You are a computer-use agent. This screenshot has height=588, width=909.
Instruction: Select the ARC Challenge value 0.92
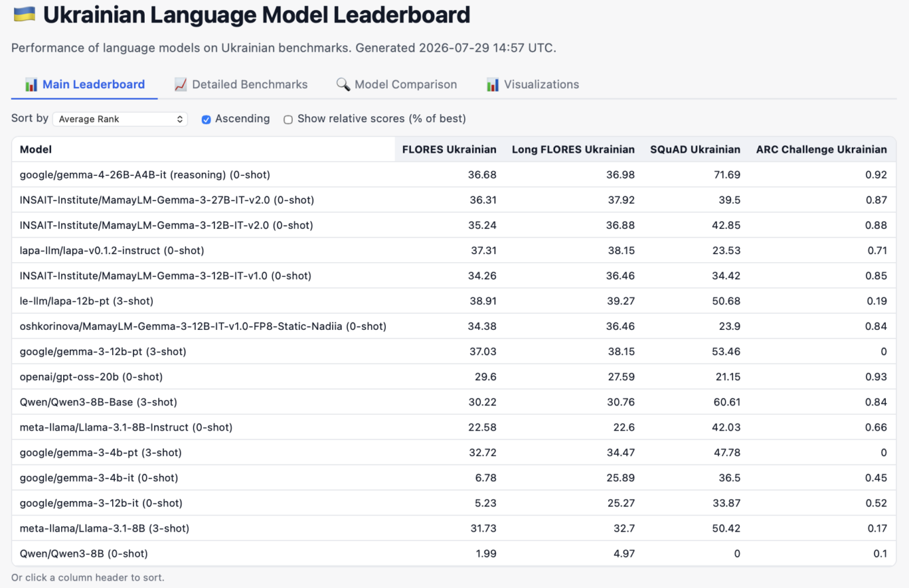pyautogui.click(x=876, y=174)
